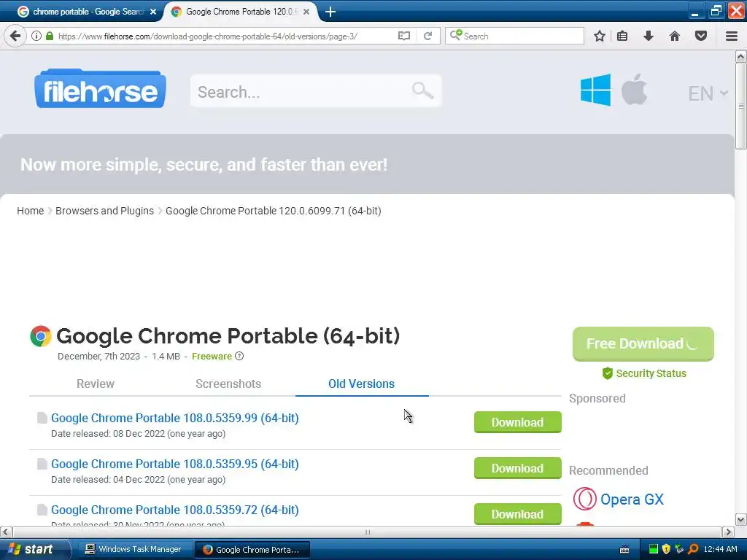747x560 pixels.
Task: Reload the page with the refresh icon
Action: 427,36
